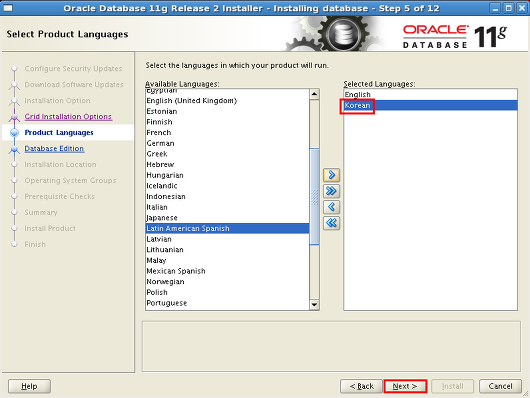Select Hebrew in the available list
This screenshot has width=530, height=398.
[227, 164]
